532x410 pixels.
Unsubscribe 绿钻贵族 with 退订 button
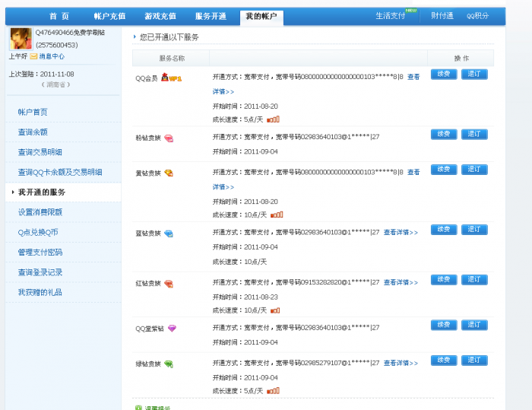[x=474, y=361]
